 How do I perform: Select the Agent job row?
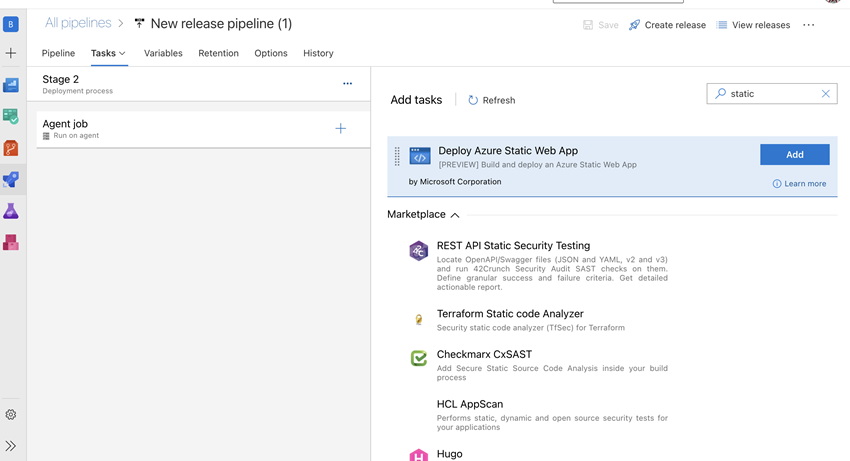point(203,129)
